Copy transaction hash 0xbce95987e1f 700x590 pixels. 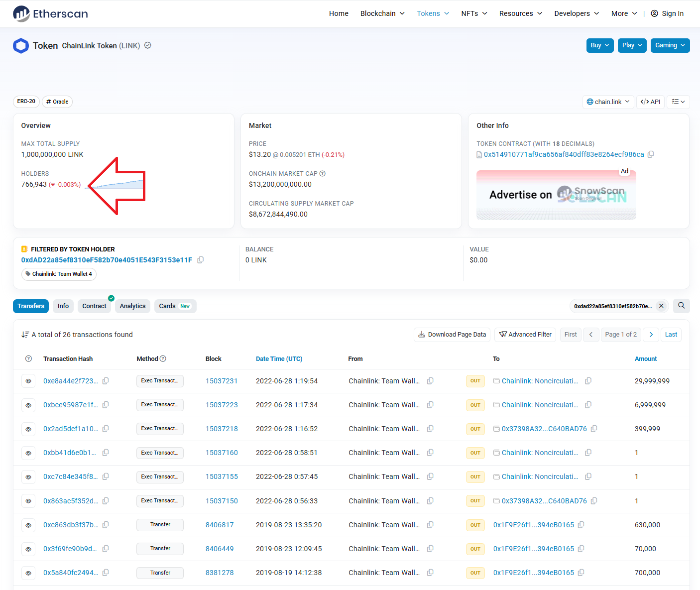click(x=106, y=405)
